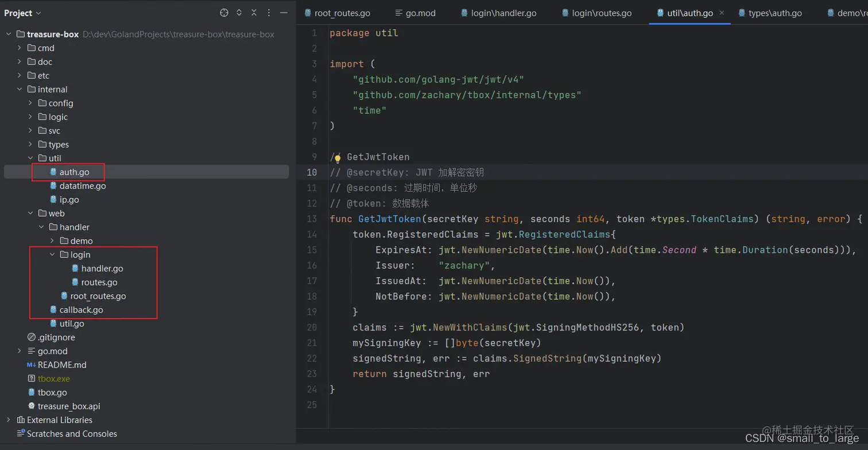Select root_routes.go in tree

98,296
